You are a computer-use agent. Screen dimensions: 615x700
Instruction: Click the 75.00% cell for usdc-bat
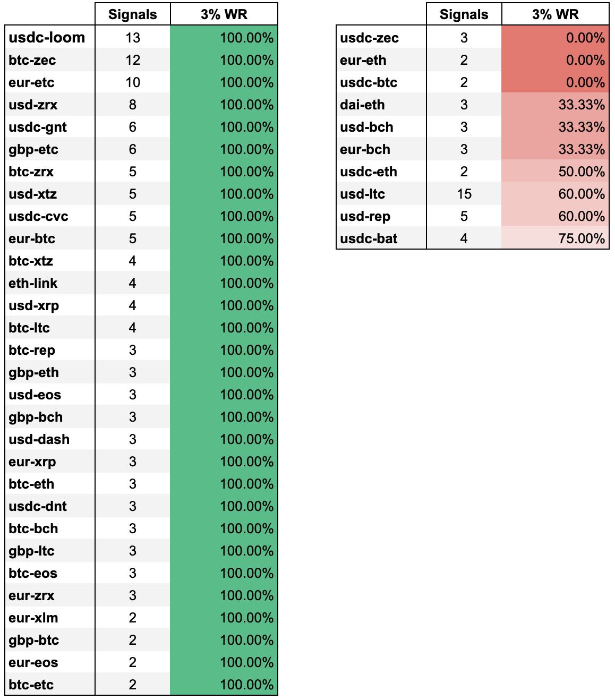click(x=555, y=238)
